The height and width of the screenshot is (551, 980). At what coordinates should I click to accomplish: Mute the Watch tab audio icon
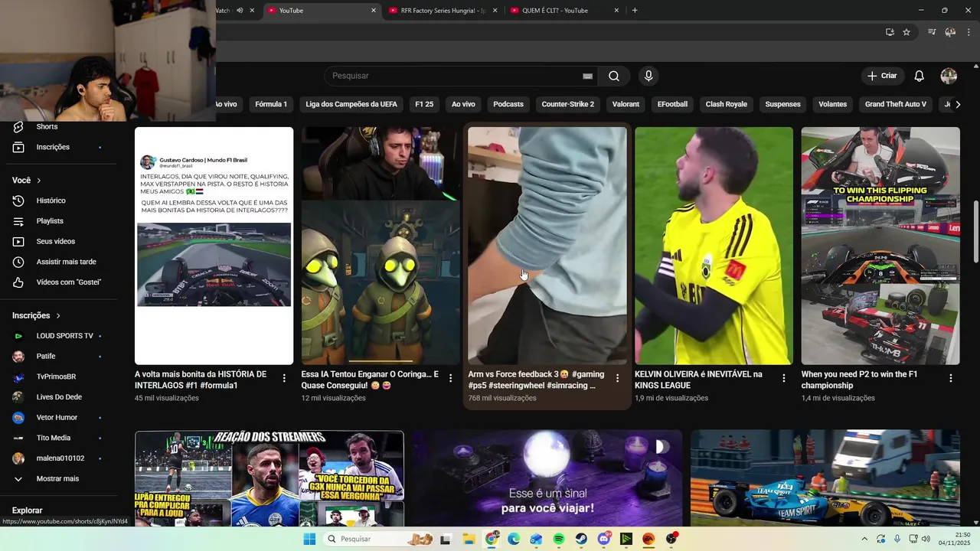[x=240, y=11]
